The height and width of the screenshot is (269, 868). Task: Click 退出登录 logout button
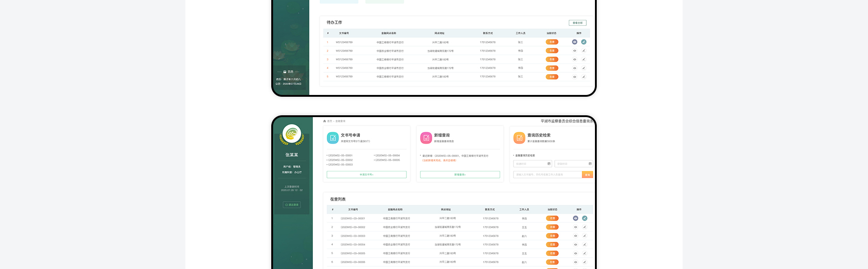coord(292,205)
